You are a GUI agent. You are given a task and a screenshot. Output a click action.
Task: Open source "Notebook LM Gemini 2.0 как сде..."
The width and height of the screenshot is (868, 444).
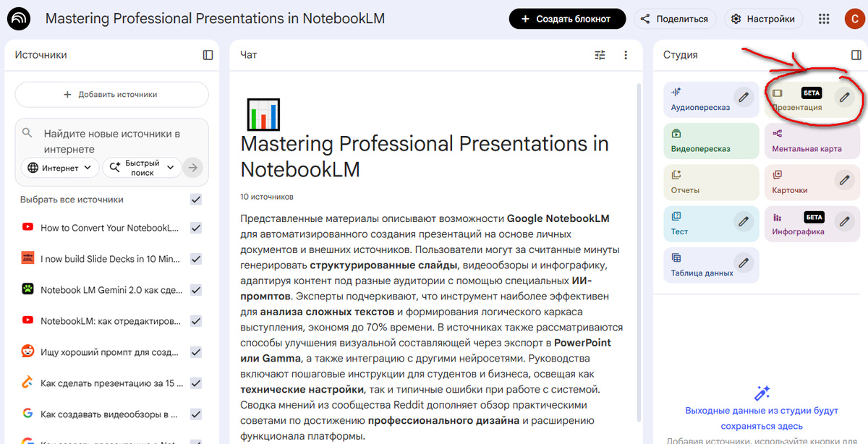pyautogui.click(x=111, y=290)
